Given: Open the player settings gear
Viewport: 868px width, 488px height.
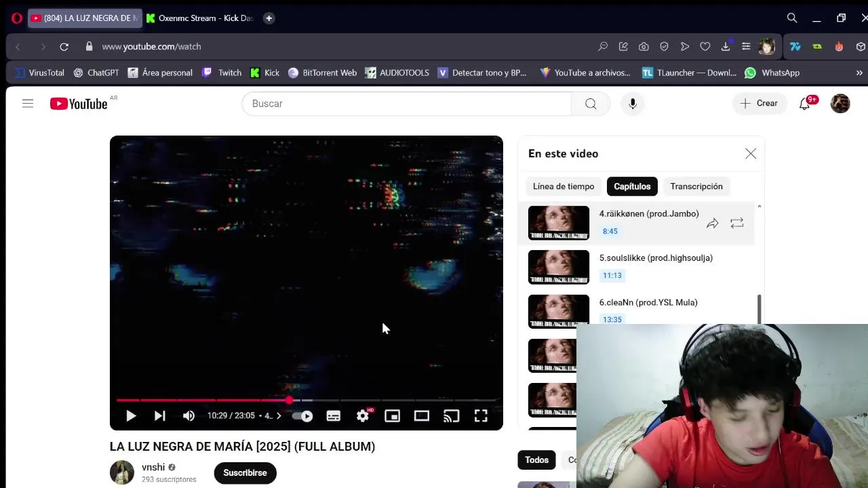Looking at the screenshot, I should (363, 416).
